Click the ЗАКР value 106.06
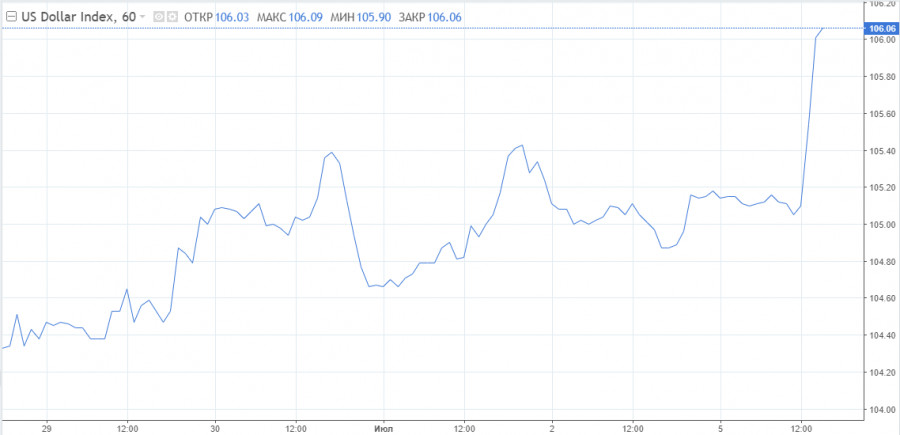The width and height of the screenshot is (900, 435). click(444, 17)
